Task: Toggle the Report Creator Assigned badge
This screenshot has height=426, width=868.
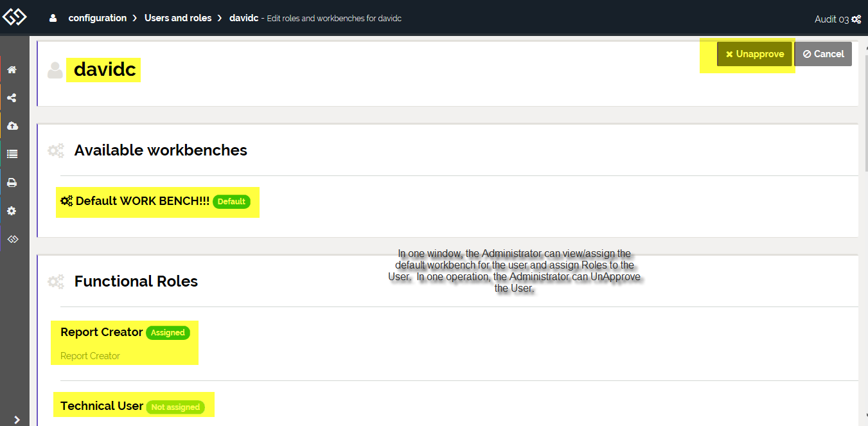Action: click(x=168, y=333)
